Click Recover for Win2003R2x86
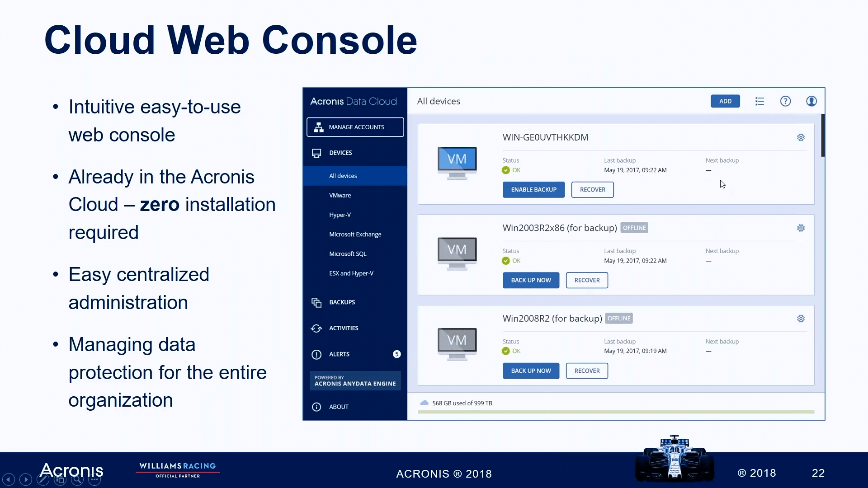 [x=587, y=280]
